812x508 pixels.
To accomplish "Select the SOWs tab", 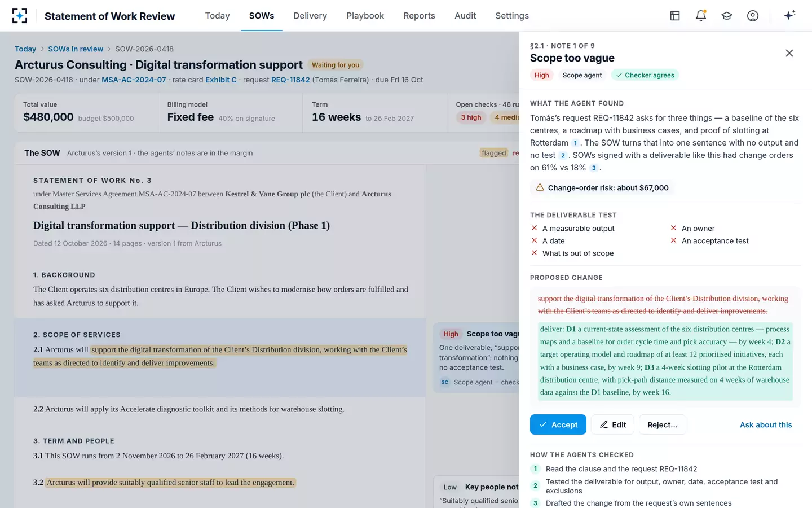I will pyautogui.click(x=262, y=16).
